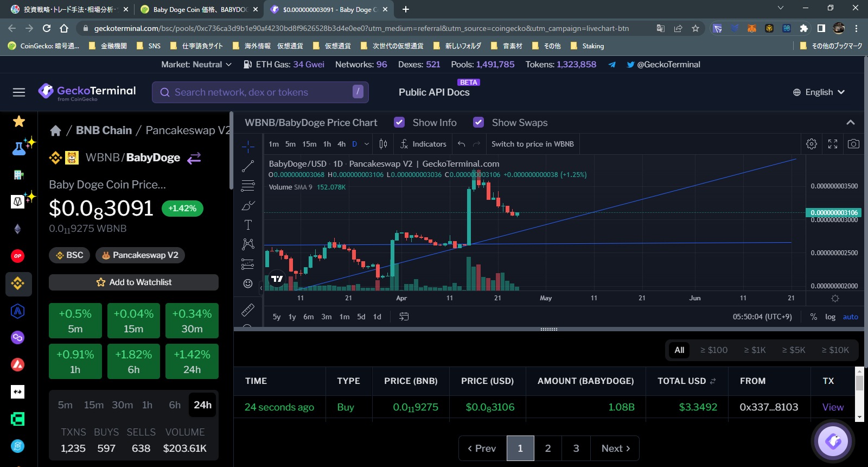
Task: Collapse the WBNB/BabyDoge Price Chart panel
Action: (851, 123)
